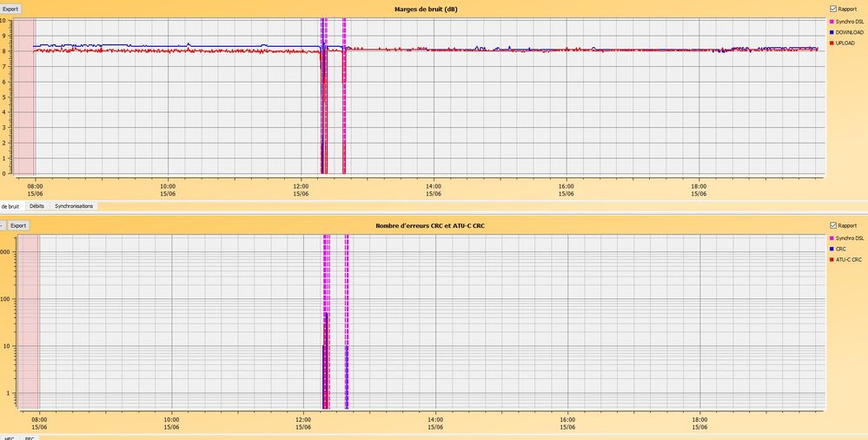Click Export button of CRC errors chart
Image resolution: width=868 pixels, height=440 pixels.
(x=18, y=225)
